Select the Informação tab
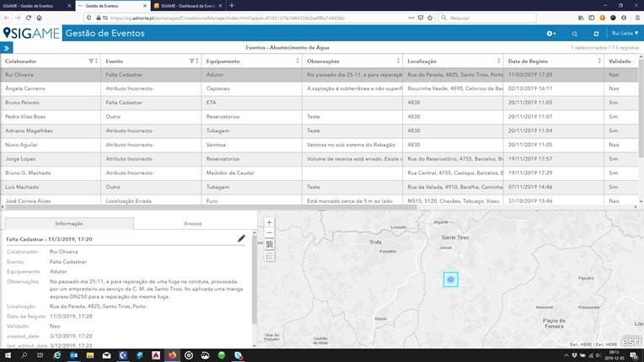 click(x=69, y=223)
